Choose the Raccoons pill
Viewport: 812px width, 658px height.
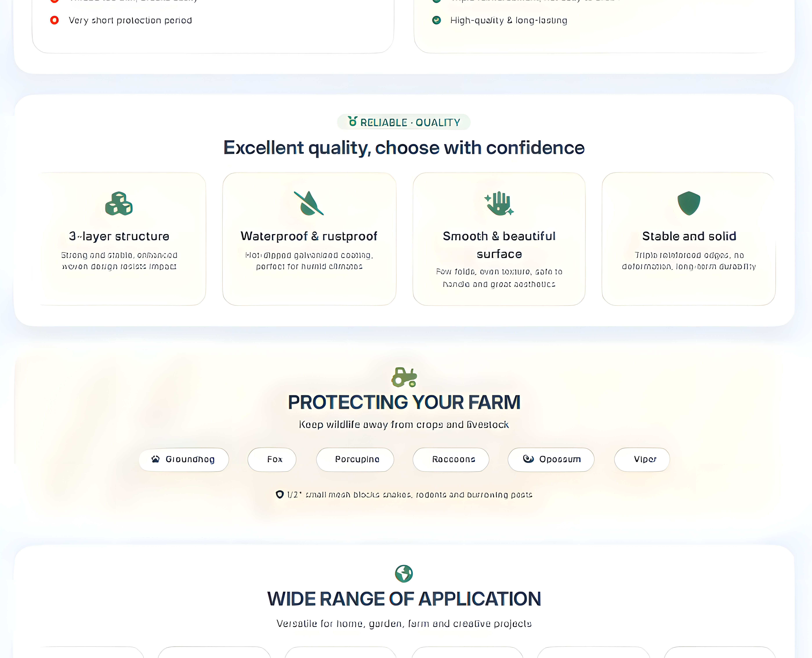451,459
